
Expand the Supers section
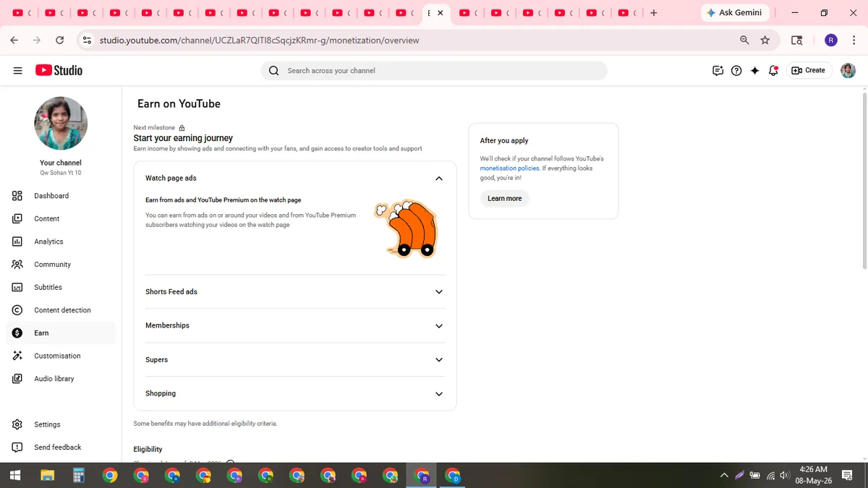pyautogui.click(x=438, y=360)
